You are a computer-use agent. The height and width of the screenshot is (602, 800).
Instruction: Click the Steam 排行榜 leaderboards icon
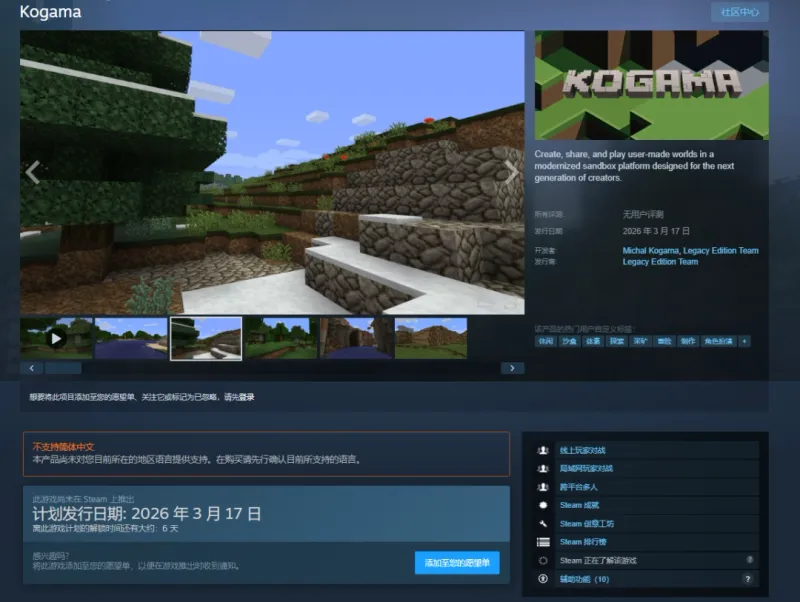click(542, 541)
